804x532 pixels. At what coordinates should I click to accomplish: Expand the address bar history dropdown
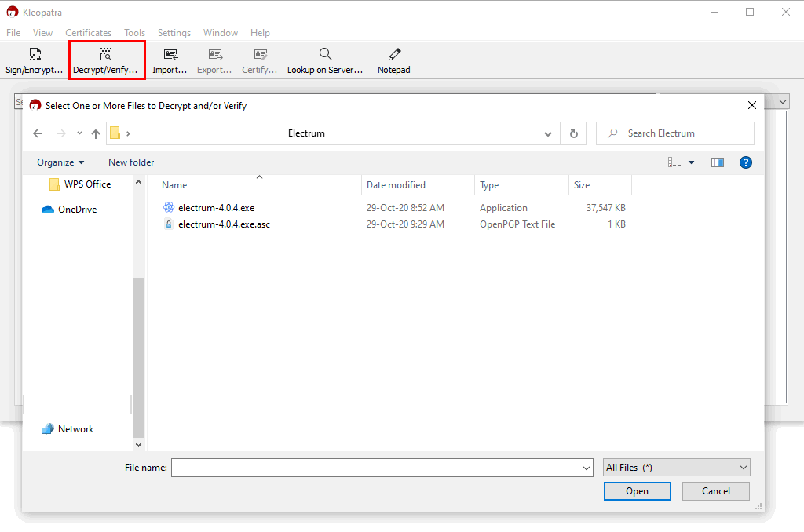point(548,134)
